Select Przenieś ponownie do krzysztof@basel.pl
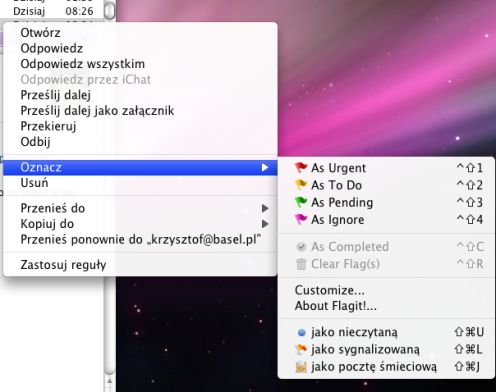The width and height of the screenshot is (496, 392). pyautogui.click(x=140, y=239)
